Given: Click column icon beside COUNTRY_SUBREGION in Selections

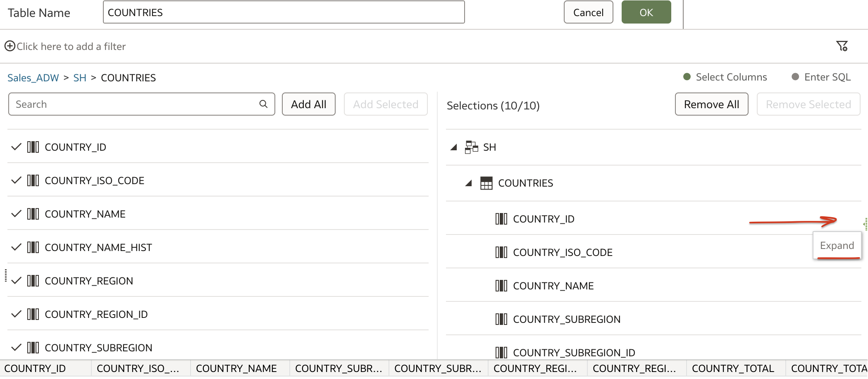Looking at the screenshot, I should [x=501, y=319].
